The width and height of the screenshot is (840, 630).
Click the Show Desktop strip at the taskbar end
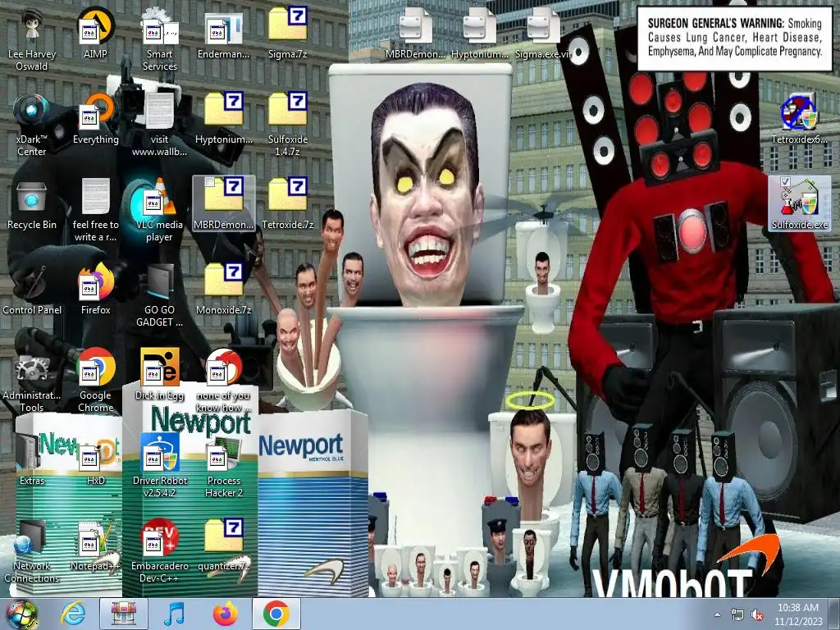(x=835, y=614)
